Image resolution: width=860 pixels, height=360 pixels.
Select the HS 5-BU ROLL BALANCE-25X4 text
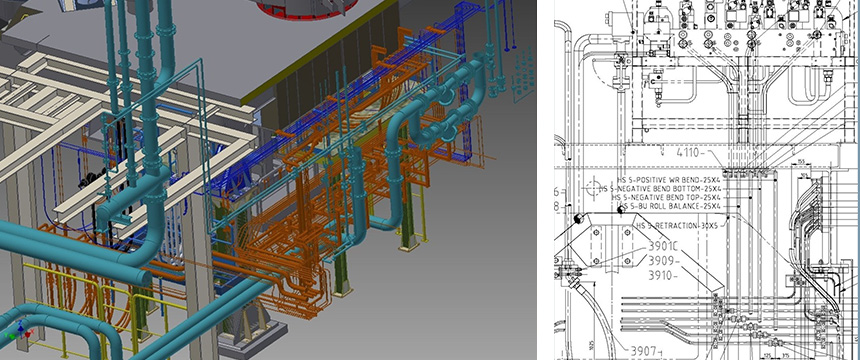click(669, 206)
